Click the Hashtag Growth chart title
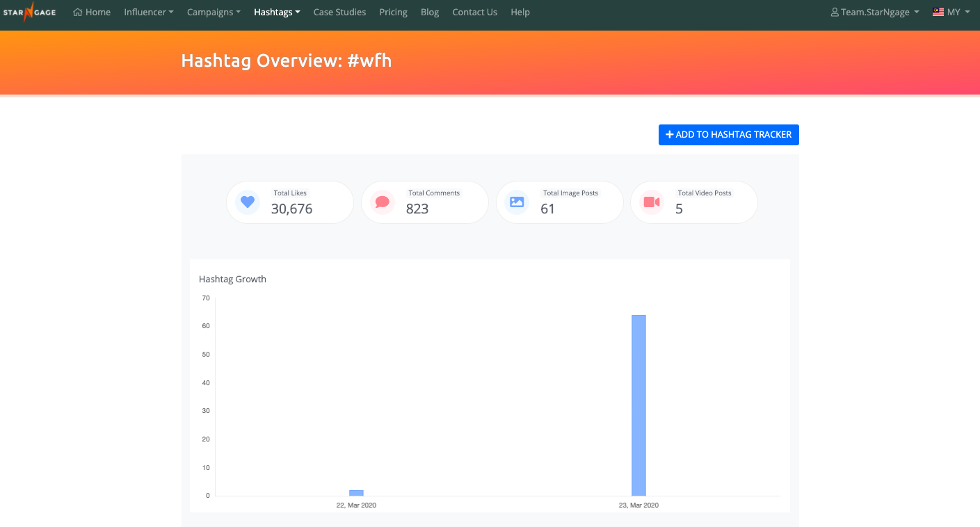 tap(232, 279)
